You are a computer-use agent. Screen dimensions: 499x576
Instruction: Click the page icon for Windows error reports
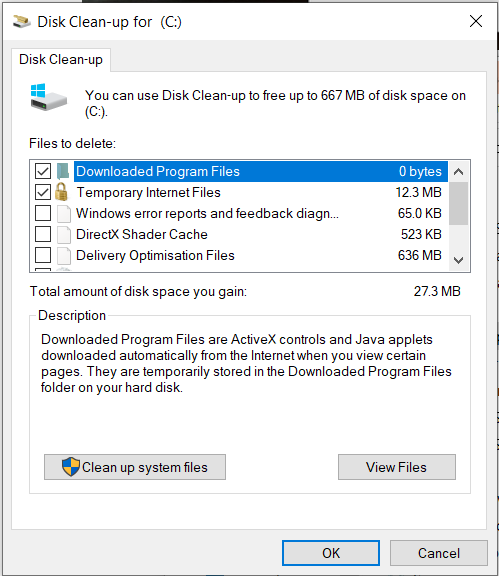tap(64, 214)
